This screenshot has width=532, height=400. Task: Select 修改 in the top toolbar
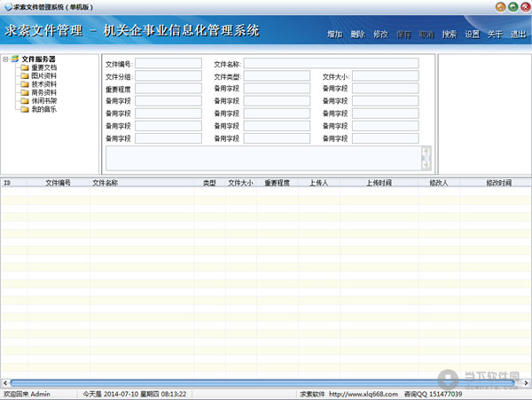[x=380, y=35]
